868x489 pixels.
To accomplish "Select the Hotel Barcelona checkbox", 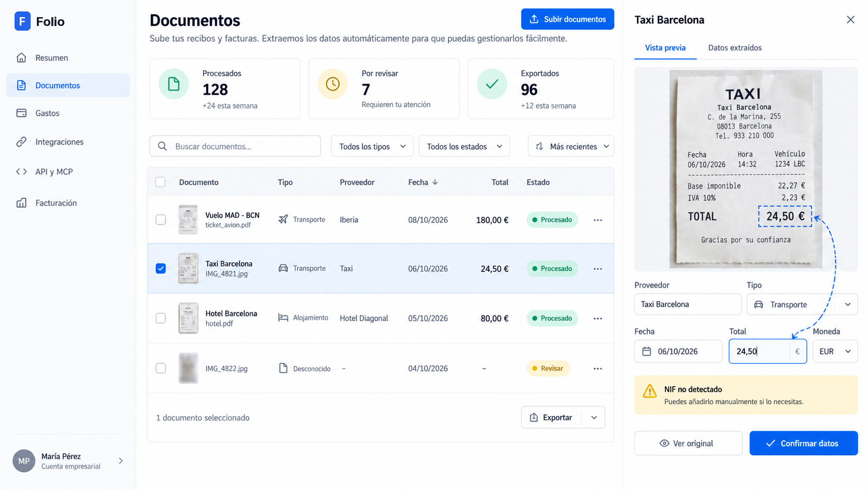I will pyautogui.click(x=161, y=318).
